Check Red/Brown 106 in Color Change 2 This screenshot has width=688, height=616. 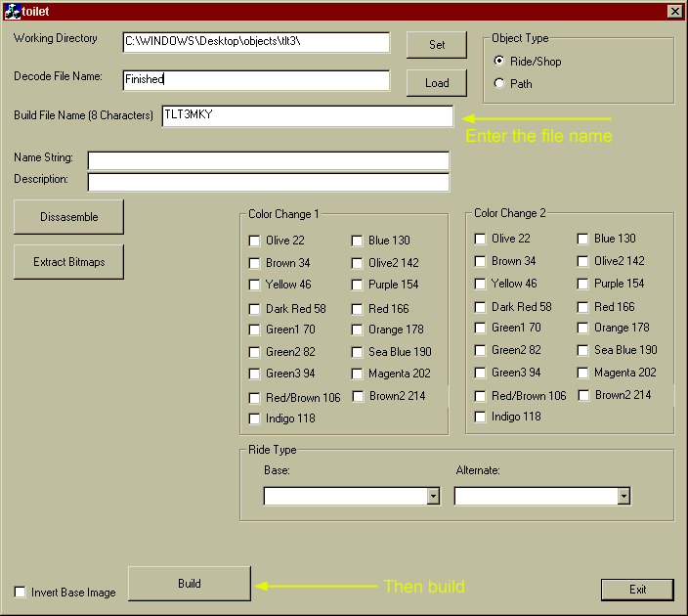(x=480, y=396)
